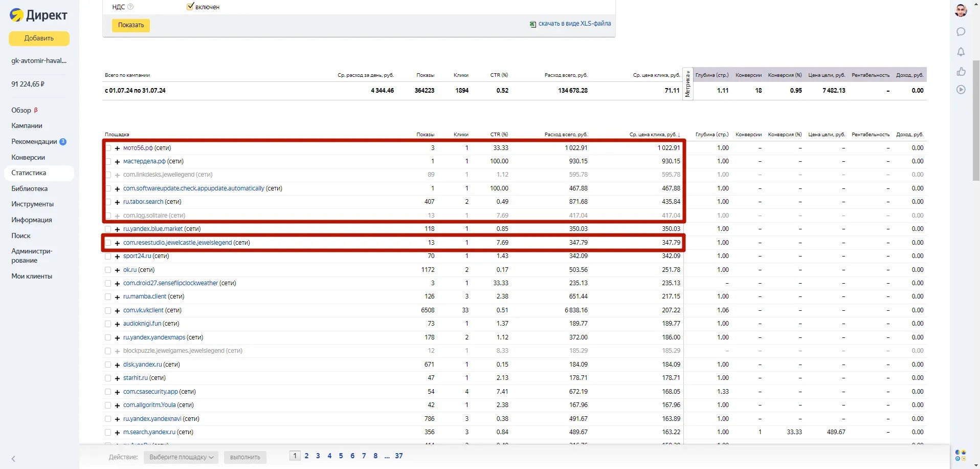Uncheck the НДС включен checkbox

tap(190, 7)
